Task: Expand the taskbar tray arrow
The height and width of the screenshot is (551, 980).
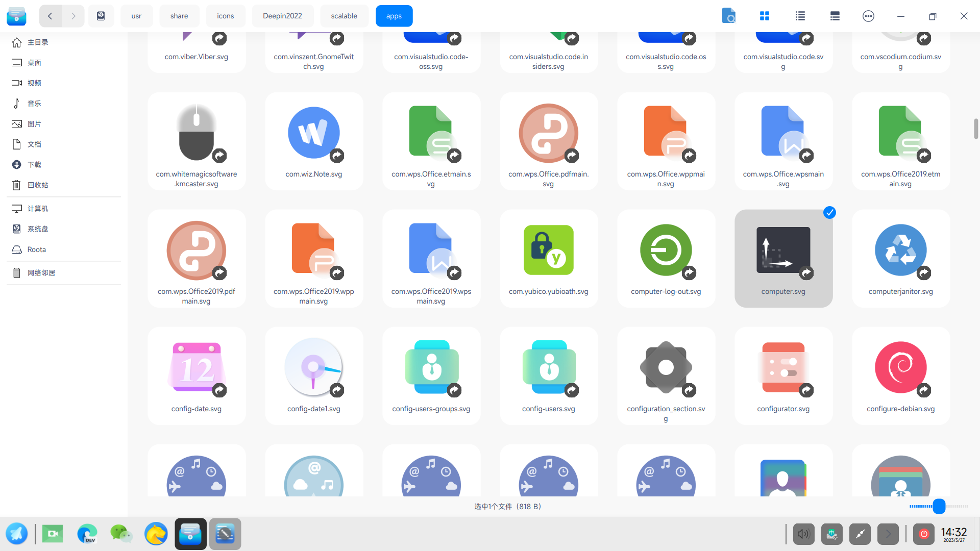Action: (x=888, y=534)
